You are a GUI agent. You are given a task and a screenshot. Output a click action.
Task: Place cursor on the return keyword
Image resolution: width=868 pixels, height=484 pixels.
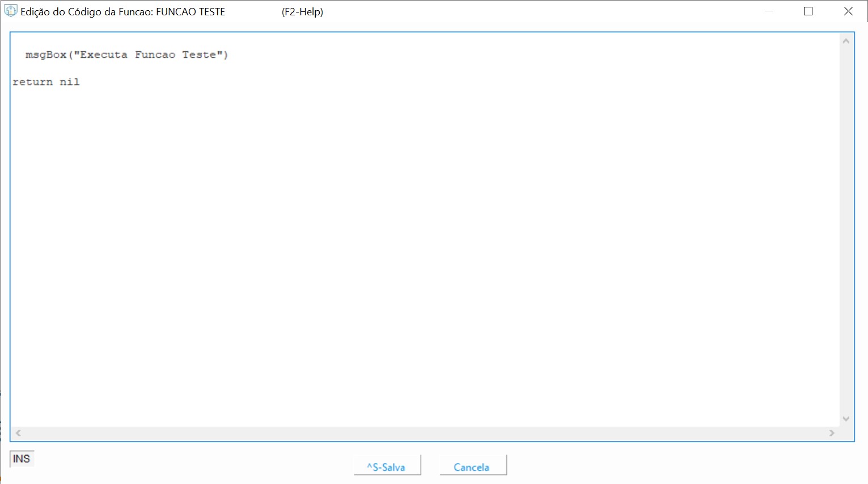(32, 82)
